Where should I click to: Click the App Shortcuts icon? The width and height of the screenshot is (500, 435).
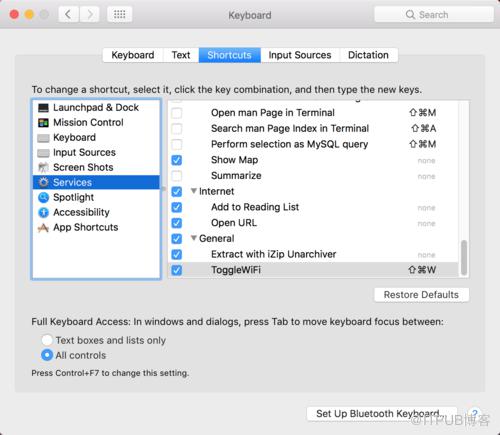[43, 228]
